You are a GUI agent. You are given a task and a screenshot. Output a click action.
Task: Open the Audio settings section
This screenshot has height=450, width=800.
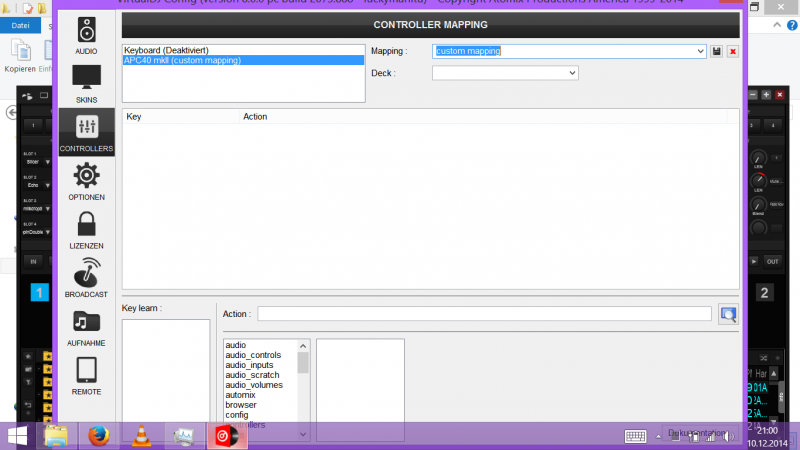pyautogui.click(x=86, y=36)
